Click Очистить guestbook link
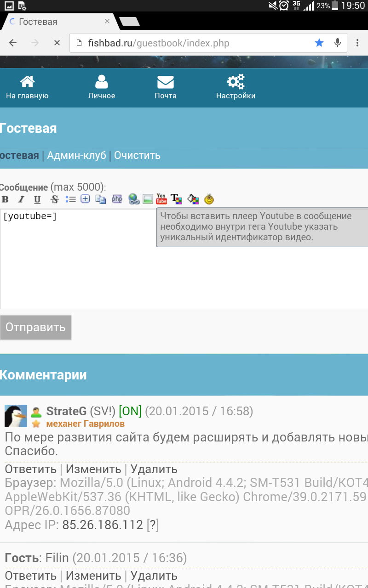 [137, 155]
